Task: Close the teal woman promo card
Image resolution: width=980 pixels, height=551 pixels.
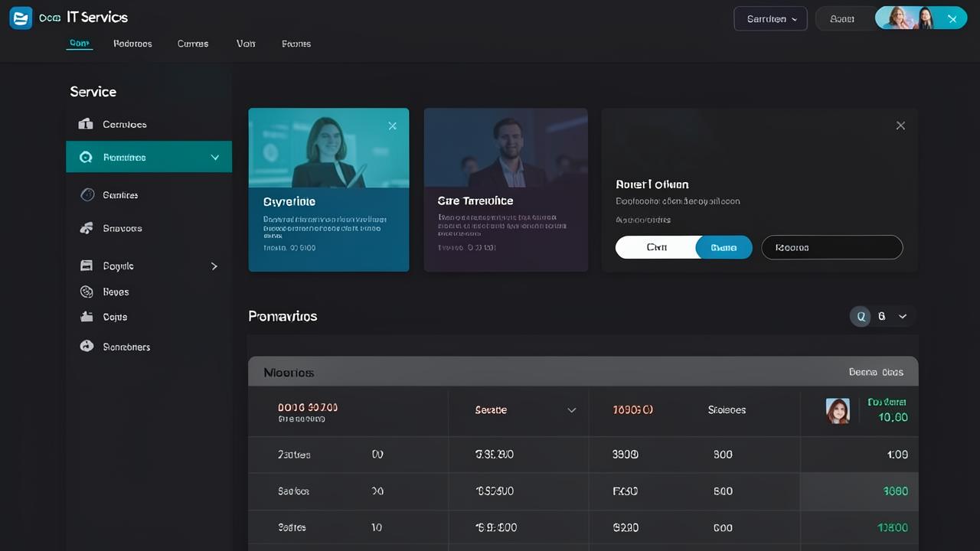Action: click(392, 126)
